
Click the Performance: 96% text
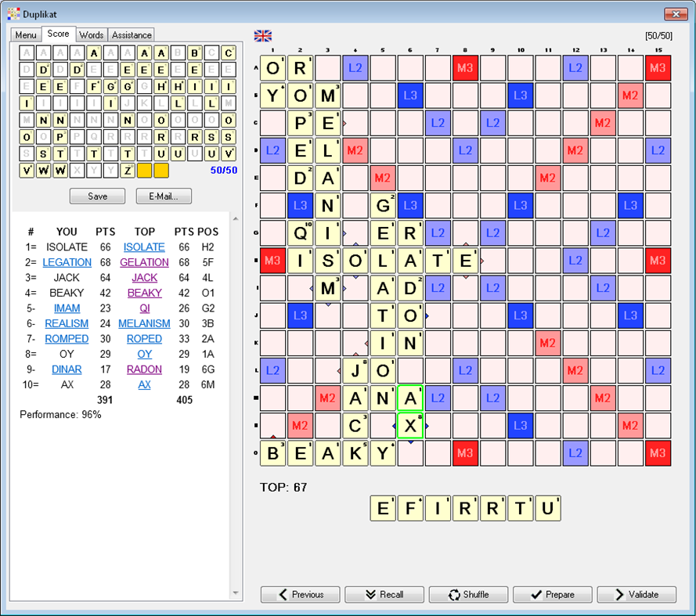[x=60, y=415]
